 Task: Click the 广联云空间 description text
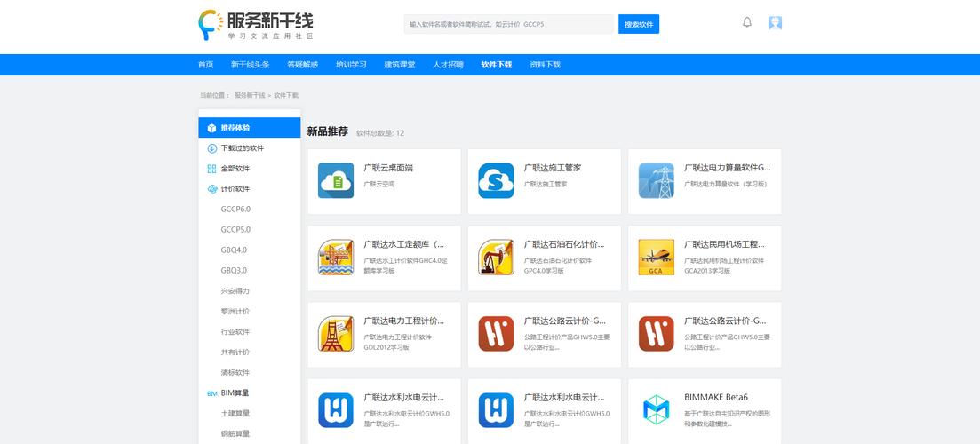coord(379,184)
